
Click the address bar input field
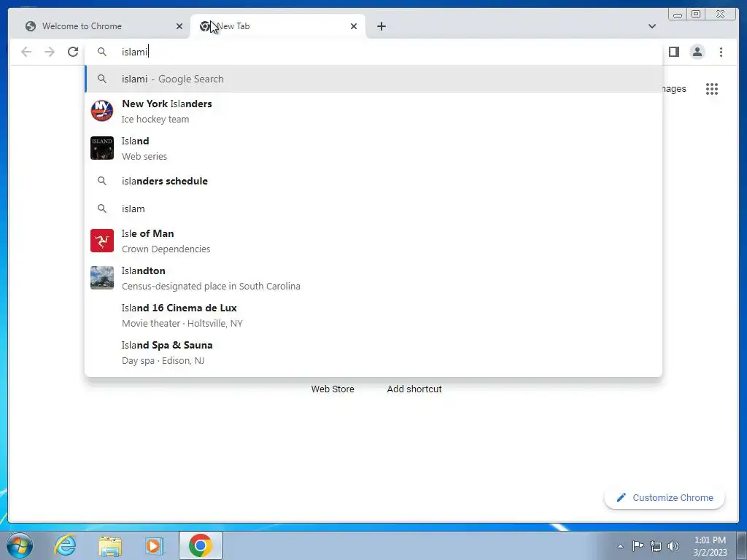[x=373, y=52]
